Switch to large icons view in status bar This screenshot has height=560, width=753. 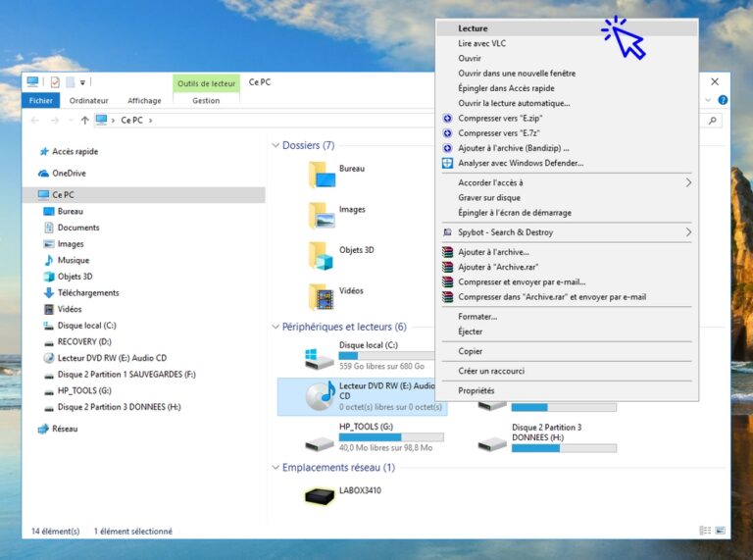click(x=721, y=531)
